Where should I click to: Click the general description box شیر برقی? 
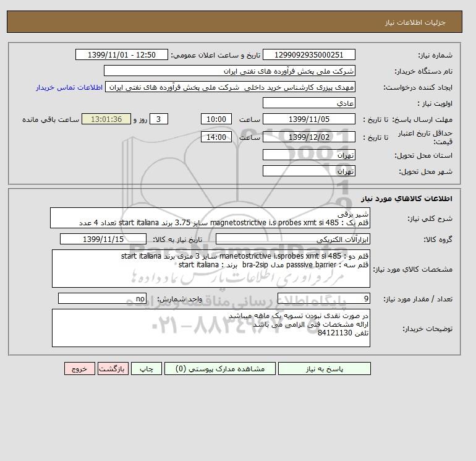click(x=210, y=218)
